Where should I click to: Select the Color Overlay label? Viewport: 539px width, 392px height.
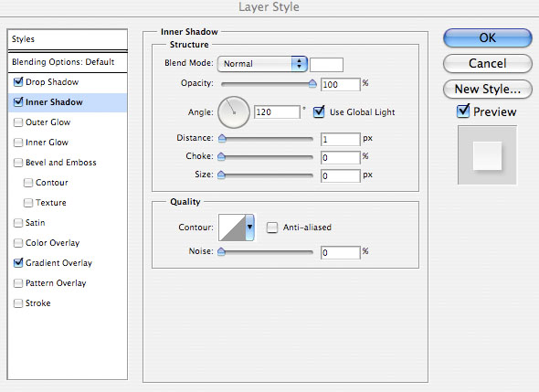(52, 243)
